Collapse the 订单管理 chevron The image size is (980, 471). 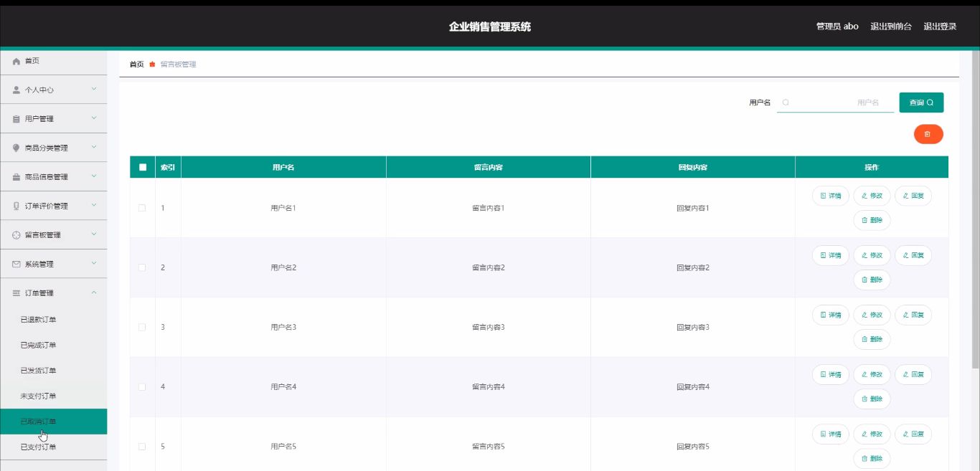click(94, 292)
